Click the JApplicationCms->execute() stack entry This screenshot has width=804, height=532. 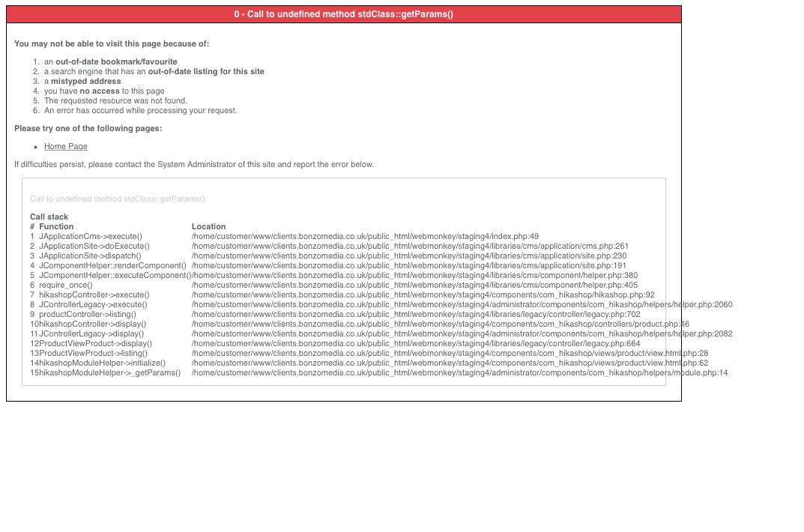click(x=90, y=236)
